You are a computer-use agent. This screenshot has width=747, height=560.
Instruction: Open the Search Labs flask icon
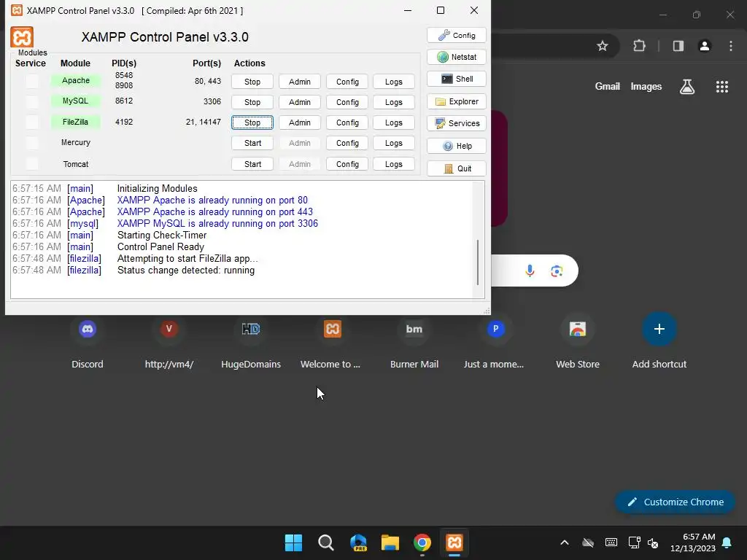(x=687, y=87)
